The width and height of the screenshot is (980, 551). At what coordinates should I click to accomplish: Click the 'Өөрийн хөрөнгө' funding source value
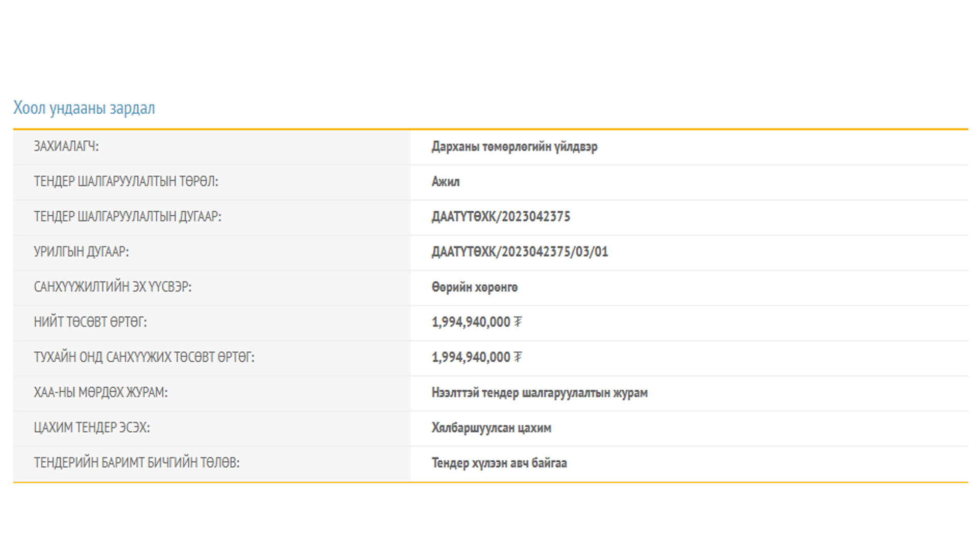pos(474,287)
